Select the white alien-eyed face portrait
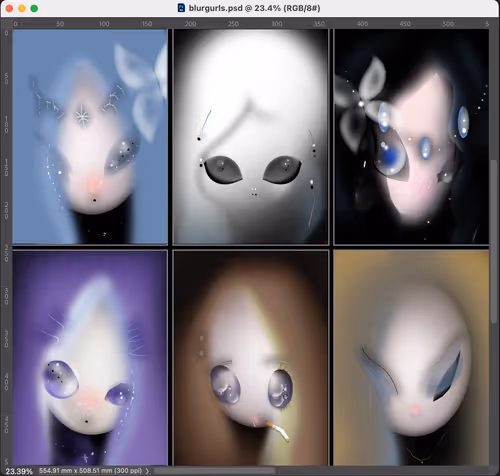The height and width of the screenshot is (476, 500). 251,137
